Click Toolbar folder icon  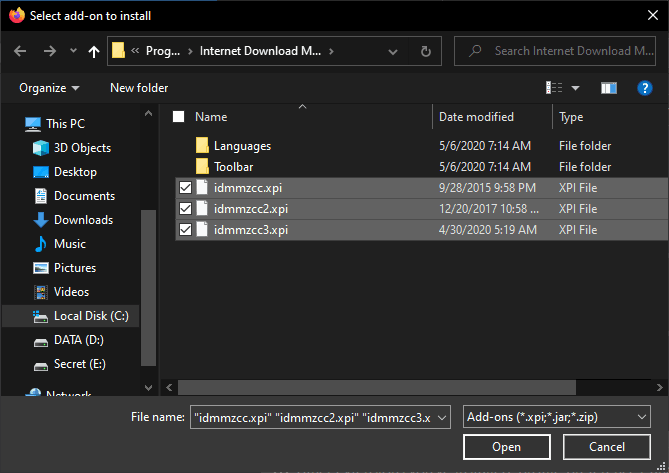tap(202, 166)
